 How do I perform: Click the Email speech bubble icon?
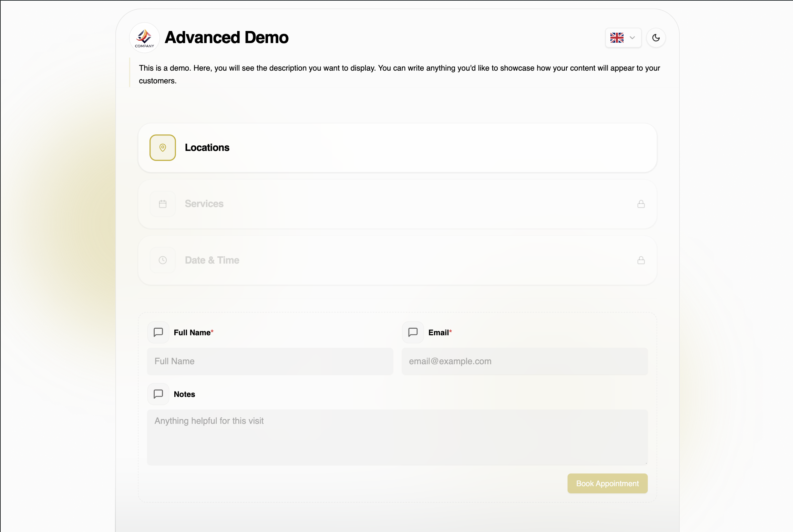pyautogui.click(x=413, y=332)
